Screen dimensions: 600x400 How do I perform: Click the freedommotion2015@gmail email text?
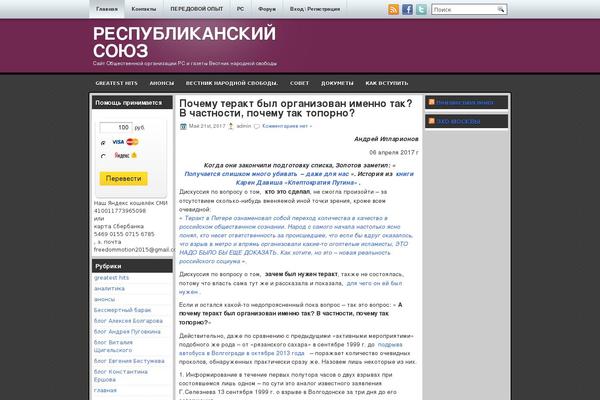134,250
